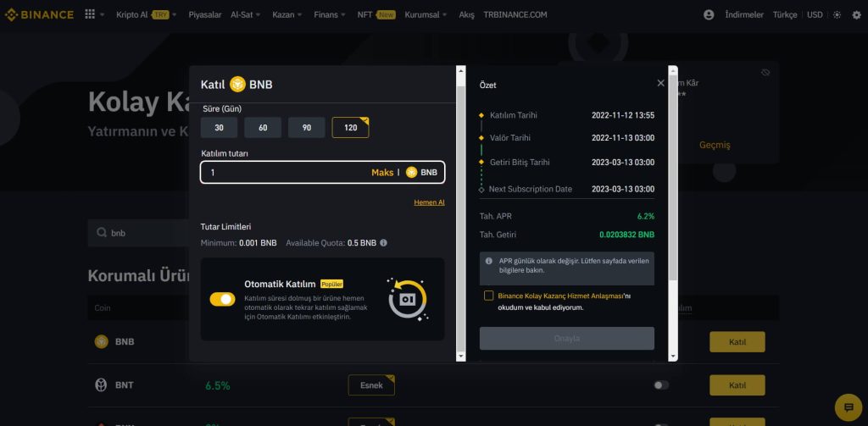868x426 pixels.
Task: Expand the Al-Sat menu
Action: 245,15
